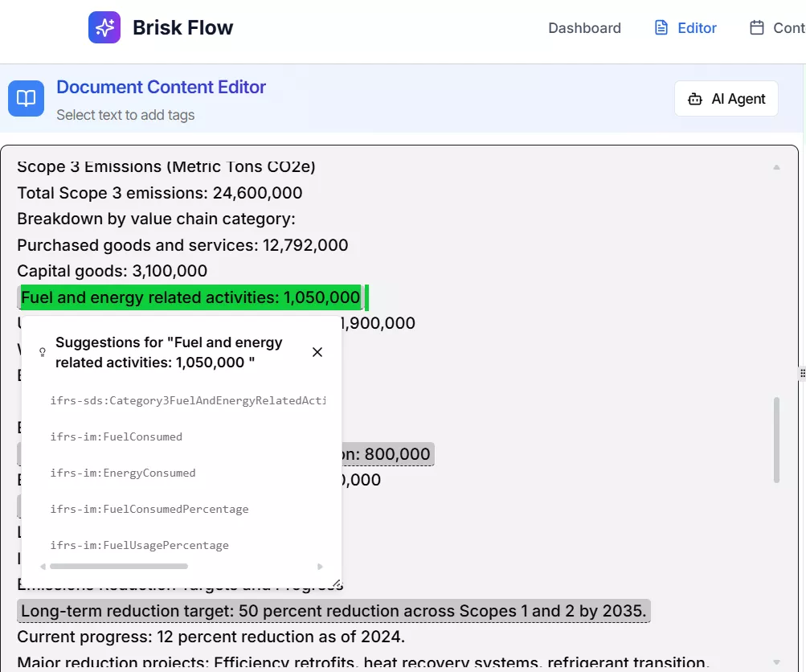The image size is (806, 672).
Task: Click the resize grip of suggestions popup
Action: point(336,583)
